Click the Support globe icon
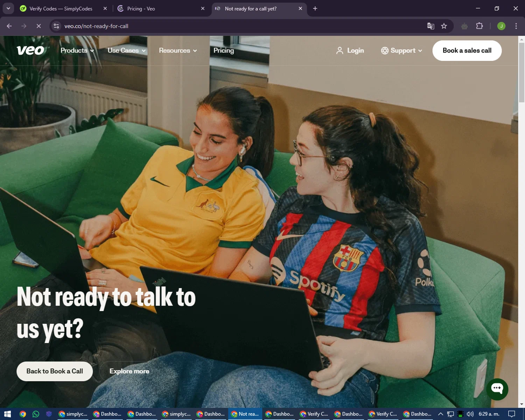The width and height of the screenshot is (525, 420). coord(385,50)
